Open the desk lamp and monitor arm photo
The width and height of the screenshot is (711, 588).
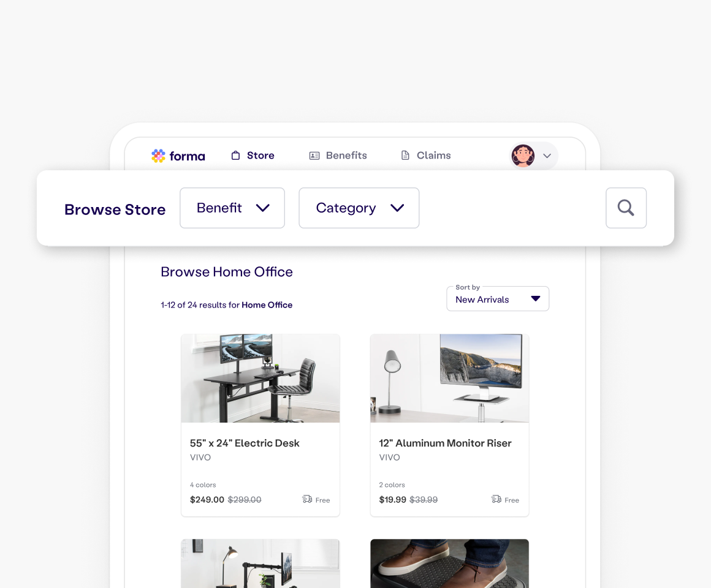tap(260, 563)
